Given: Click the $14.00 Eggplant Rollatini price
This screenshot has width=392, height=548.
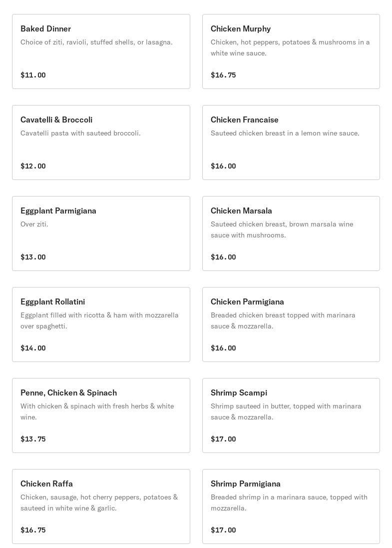Looking at the screenshot, I should 33,348.
